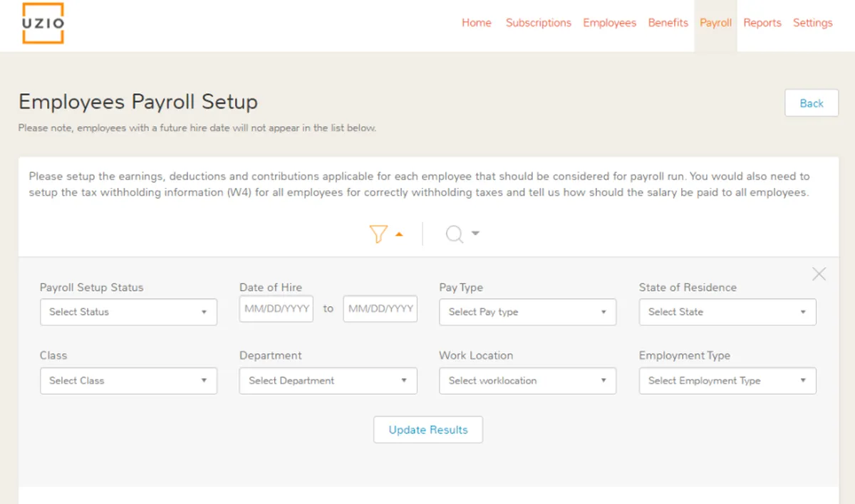
Task: Open Payroll Setup Status dropdown
Action: pyautogui.click(x=128, y=312)
